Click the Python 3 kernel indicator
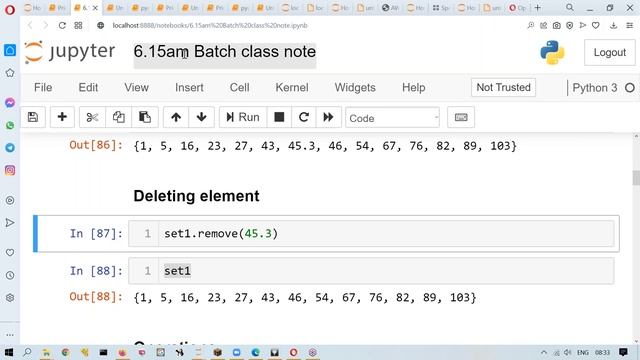Screen dimensions: 640x360 tap(594, 88)
